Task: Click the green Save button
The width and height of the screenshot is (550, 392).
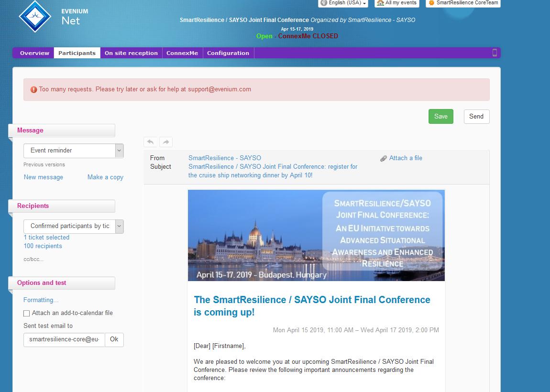Action: tap(441, 117)
